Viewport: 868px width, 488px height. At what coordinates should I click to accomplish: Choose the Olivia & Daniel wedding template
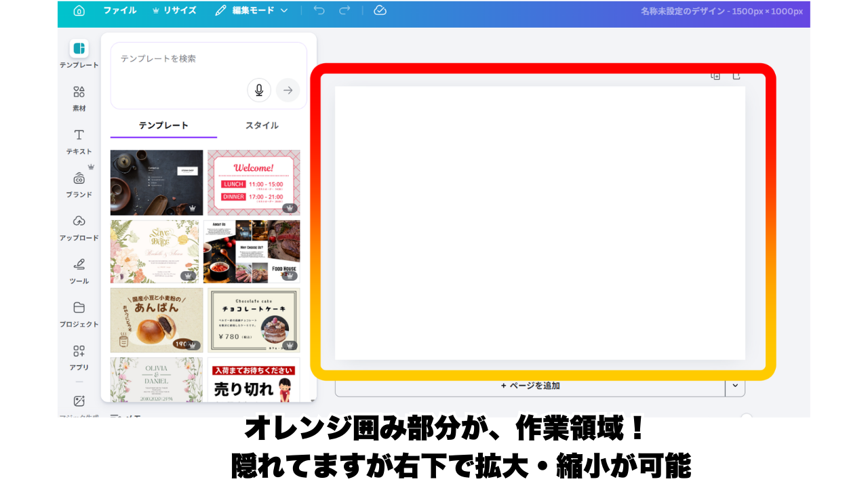157,380
